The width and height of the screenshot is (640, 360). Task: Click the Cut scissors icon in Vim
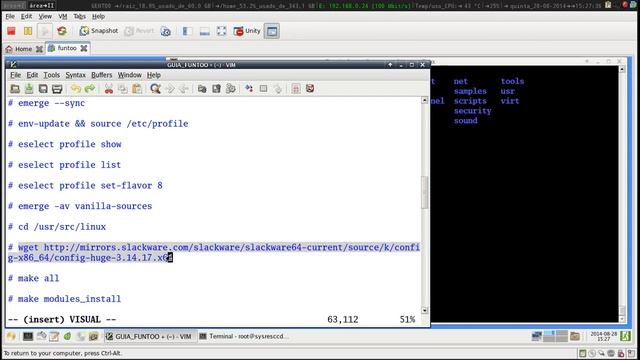(x=109, y=89)
